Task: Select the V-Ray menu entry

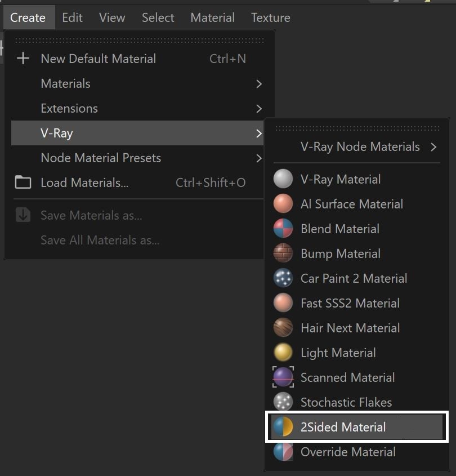Action: point(137,133)
